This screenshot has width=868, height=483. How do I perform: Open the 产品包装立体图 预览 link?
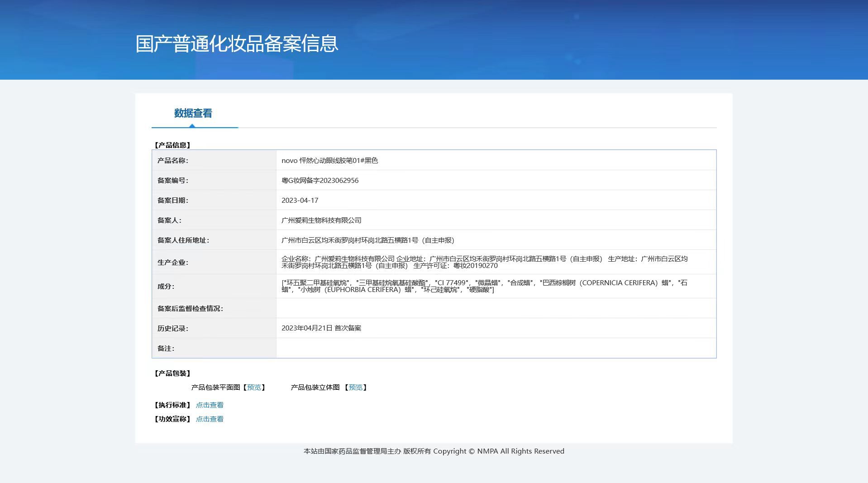(356, 387)
